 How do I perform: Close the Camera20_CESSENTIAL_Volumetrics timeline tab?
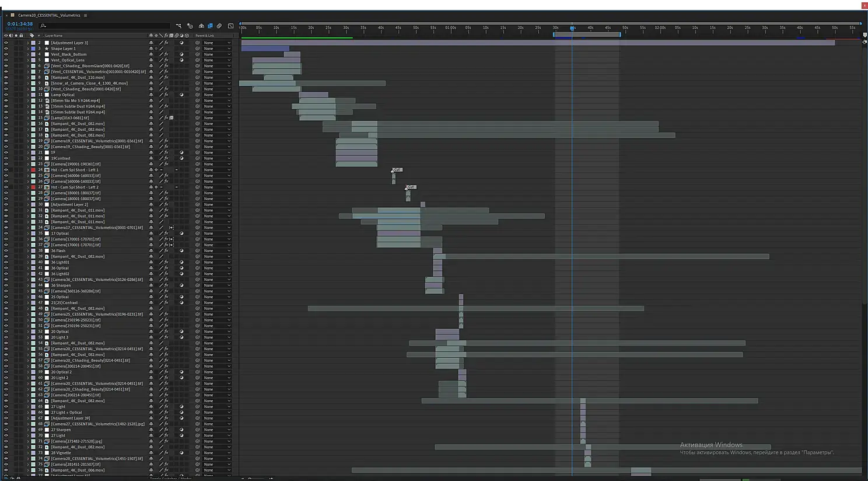[7, 15]
